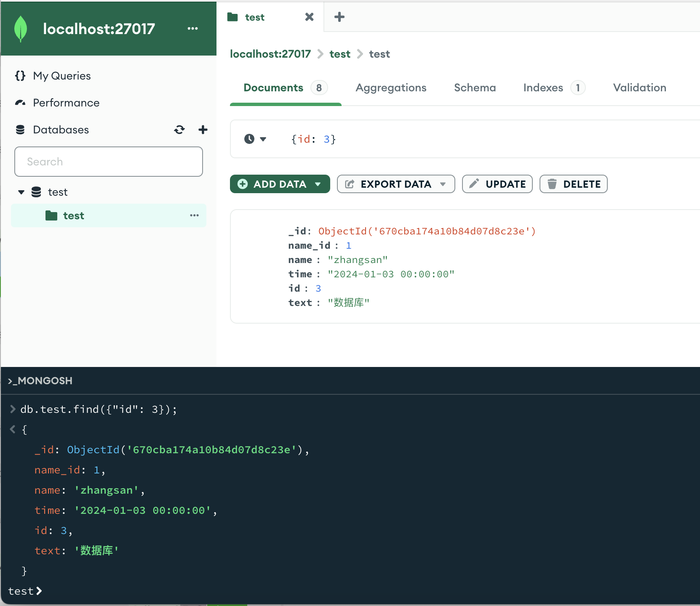The height and width of the screenshot is (606, 700).
Task: Switch to the Schema tab
Action: (x=475, y=88)
